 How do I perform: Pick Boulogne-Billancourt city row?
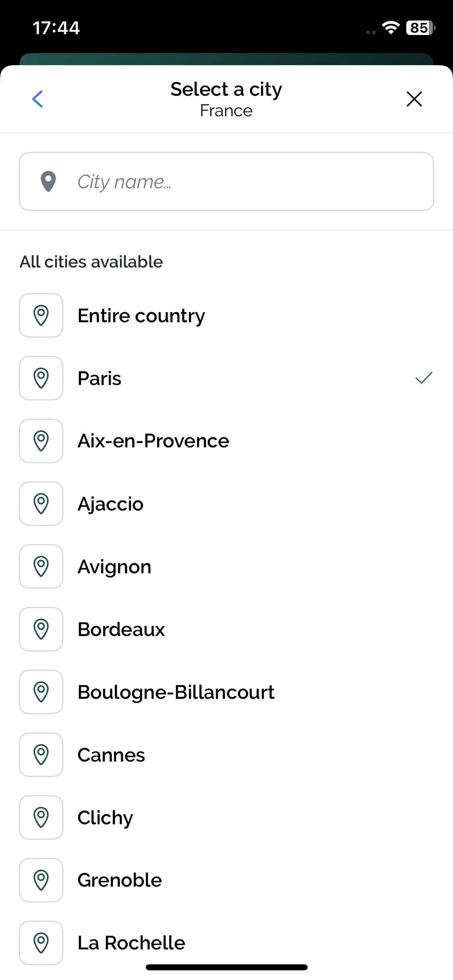point(226,692)
